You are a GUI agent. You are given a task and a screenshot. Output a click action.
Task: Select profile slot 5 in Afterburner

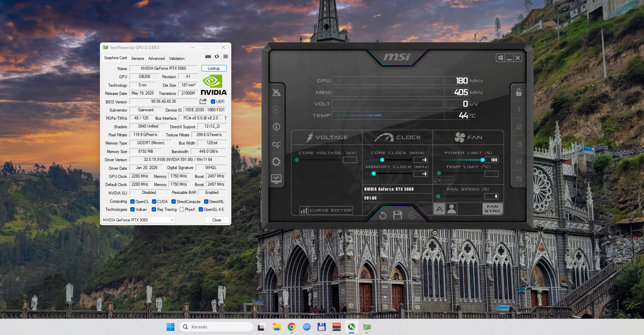519,179
